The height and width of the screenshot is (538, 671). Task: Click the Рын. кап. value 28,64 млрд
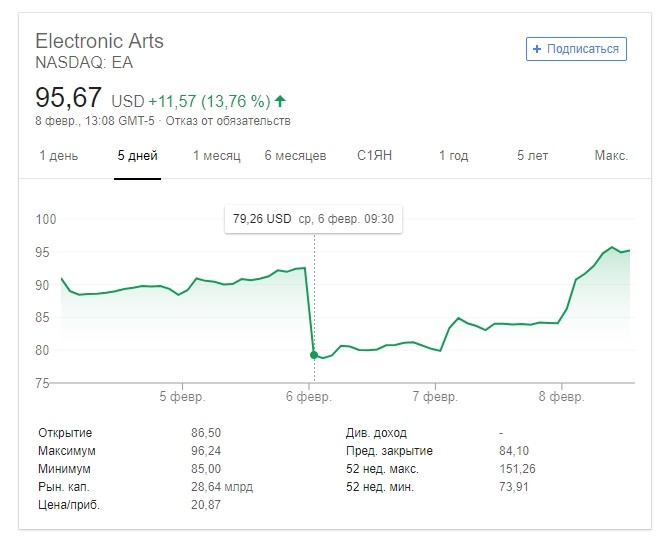coord(222,487)
